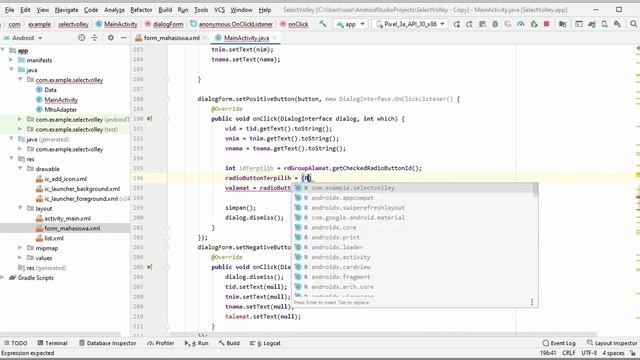Open the Logcat tool window
The height and width of the screenshot is (360, 640).
(x=265, y=343)
